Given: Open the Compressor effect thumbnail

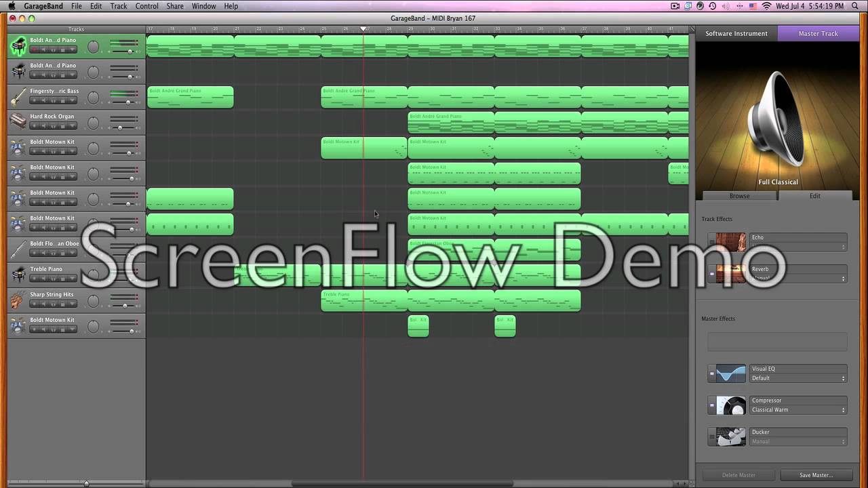Looking at the screenshot, I should point(731,405).
